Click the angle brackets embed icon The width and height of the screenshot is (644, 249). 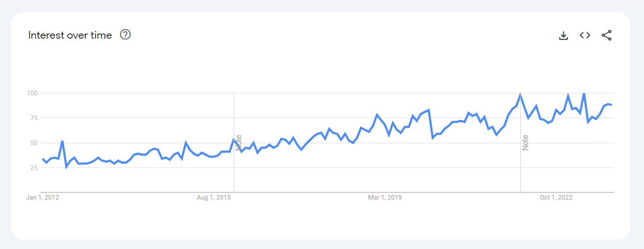(x=585, y=35)
